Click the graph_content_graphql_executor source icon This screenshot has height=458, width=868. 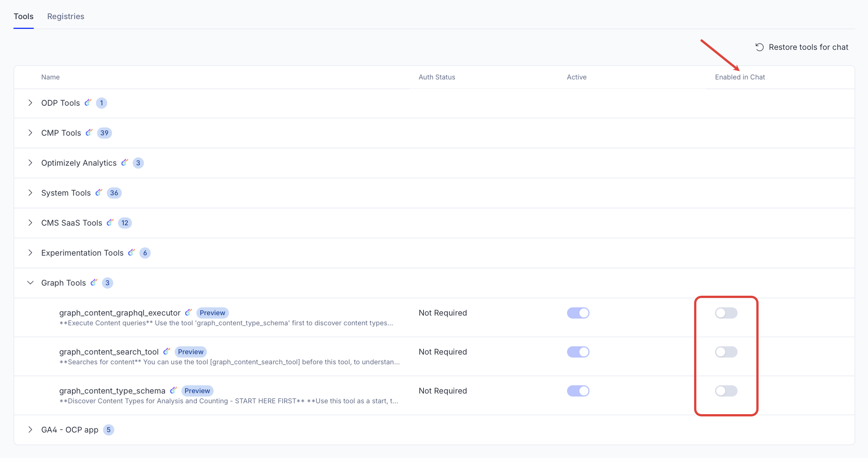pyautogui.click(x=189, y=312)
